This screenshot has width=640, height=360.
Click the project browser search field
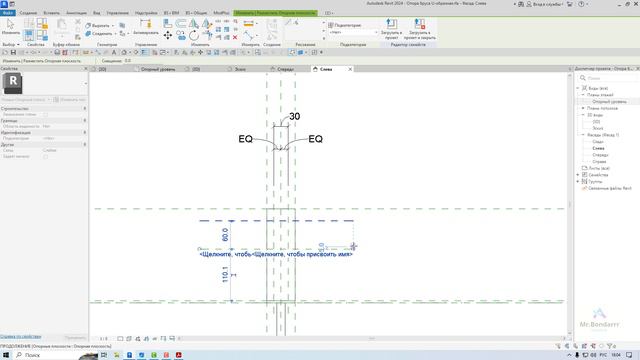[x=610, y=78]
